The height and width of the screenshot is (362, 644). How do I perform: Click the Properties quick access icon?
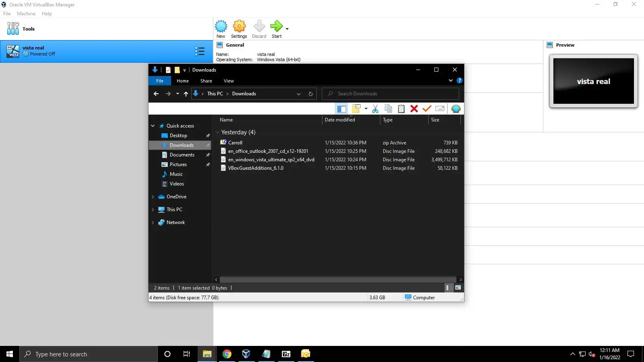pyautogui.click(x=168, y=70)
